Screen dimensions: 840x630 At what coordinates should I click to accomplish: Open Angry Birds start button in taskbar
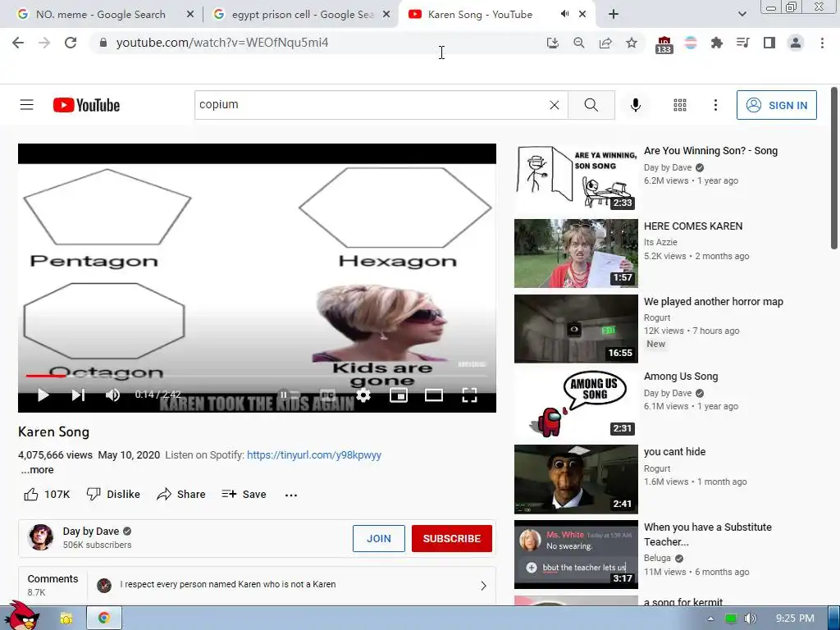(x=21, y=616)
